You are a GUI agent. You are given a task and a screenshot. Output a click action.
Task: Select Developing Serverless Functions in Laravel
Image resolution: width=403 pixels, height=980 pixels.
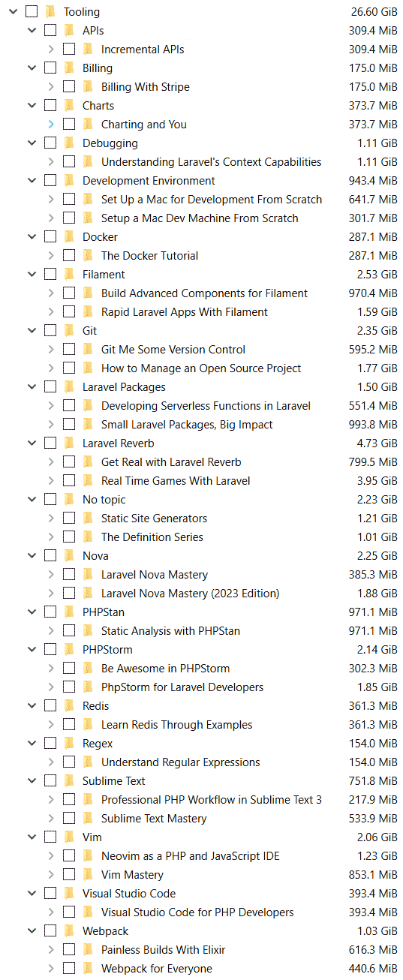click(206, 405)
